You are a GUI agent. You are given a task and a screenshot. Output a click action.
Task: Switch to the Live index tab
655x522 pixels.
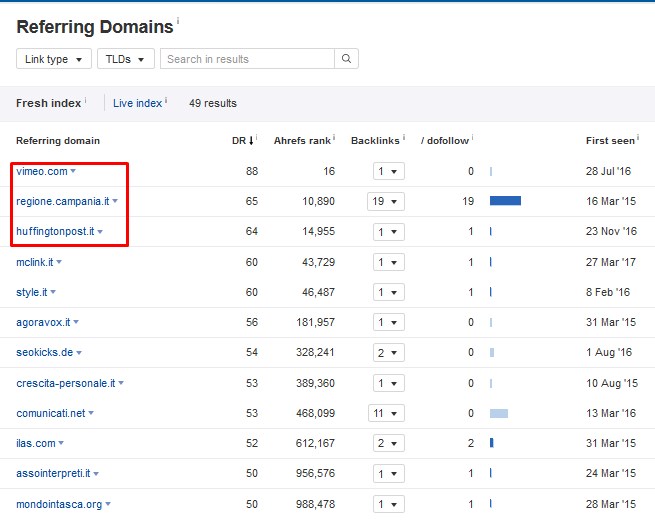click(x=137, y=103)
